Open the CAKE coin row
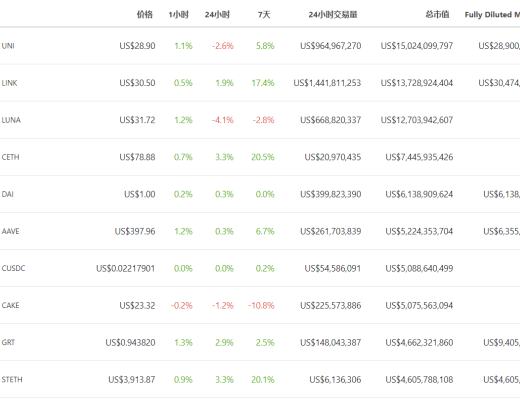The height and width of the screenshot is (400, 520). click(260, 305)
